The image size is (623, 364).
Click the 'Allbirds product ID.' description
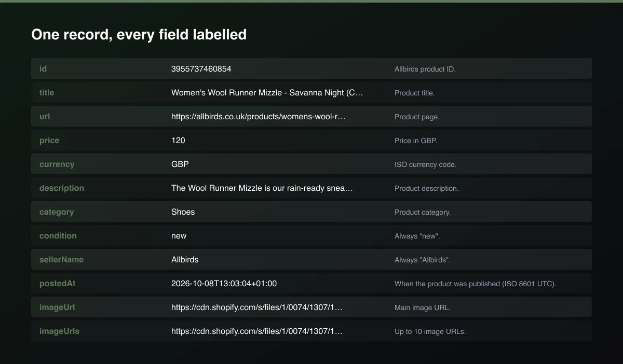point(425,69)
